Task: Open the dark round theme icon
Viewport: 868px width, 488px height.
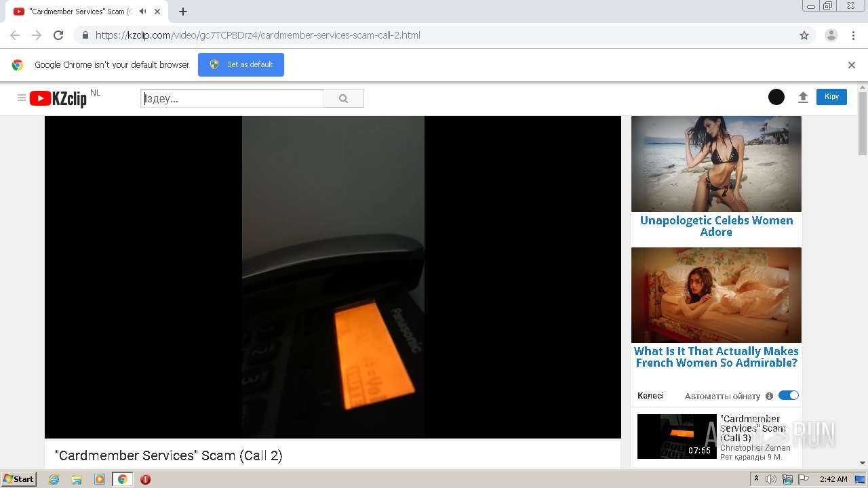Action: click(x=776, y=97)
